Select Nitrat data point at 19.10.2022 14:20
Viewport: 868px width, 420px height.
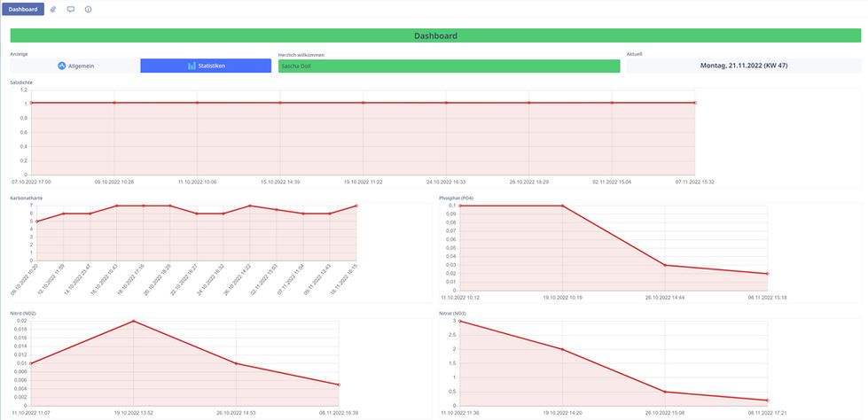tap(562, 349)
